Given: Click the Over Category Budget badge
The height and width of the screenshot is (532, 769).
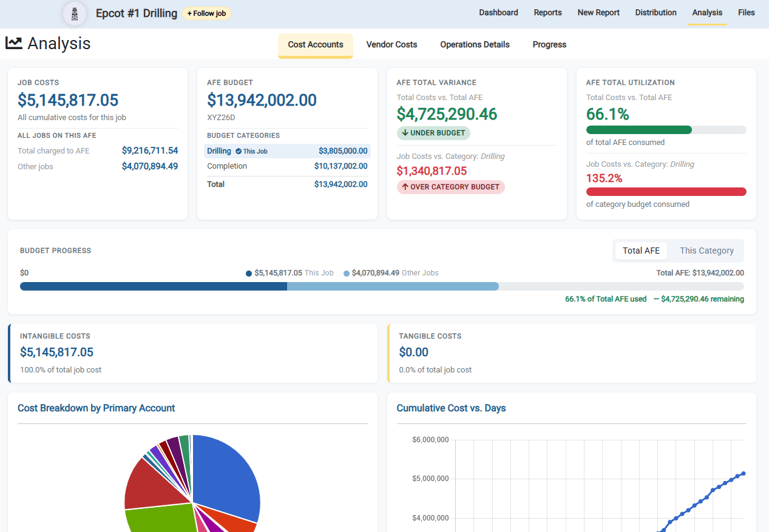Looking at the screenshot, I should 450,187.
